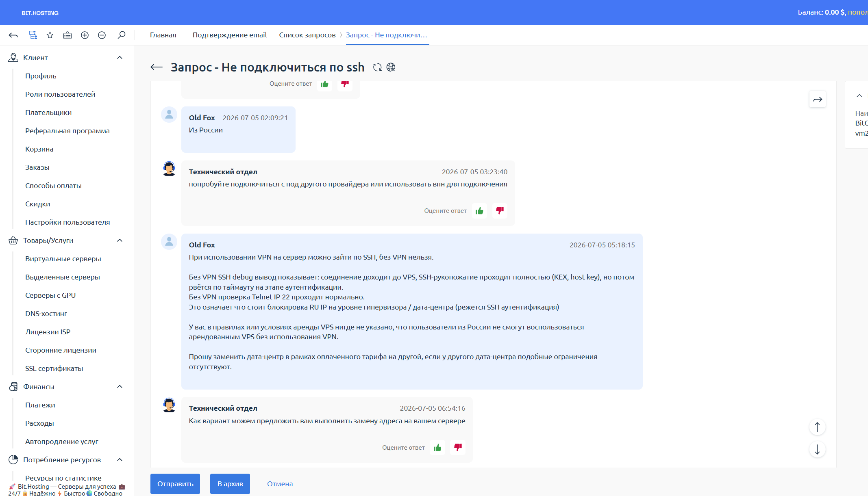
Task: Open Серверы с GPU in the sidebar
Action: (x=50, y=295)
